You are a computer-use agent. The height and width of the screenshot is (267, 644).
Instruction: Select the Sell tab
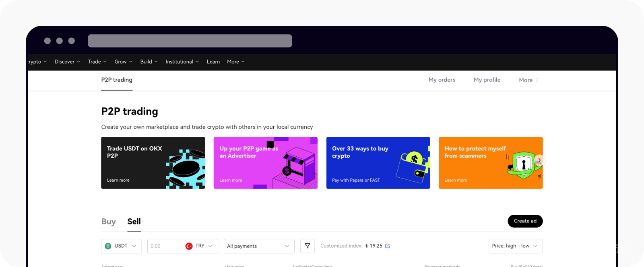pos(134,222)
